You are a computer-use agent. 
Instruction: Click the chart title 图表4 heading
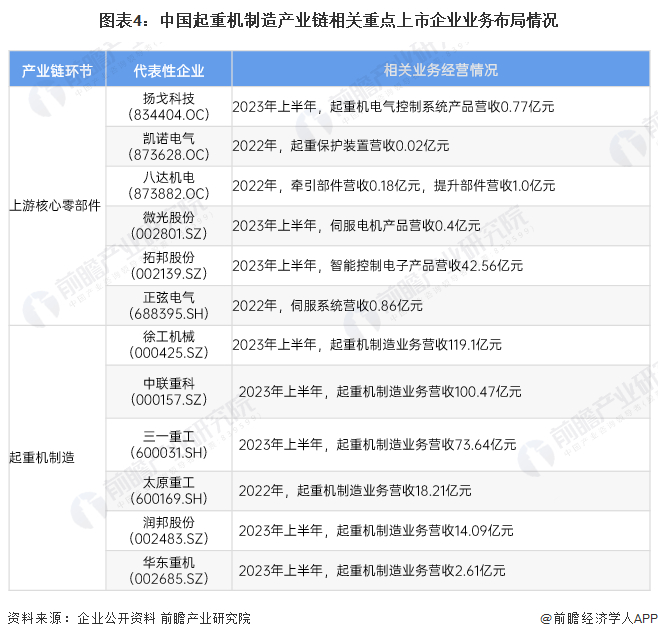[x=329, y=21]
